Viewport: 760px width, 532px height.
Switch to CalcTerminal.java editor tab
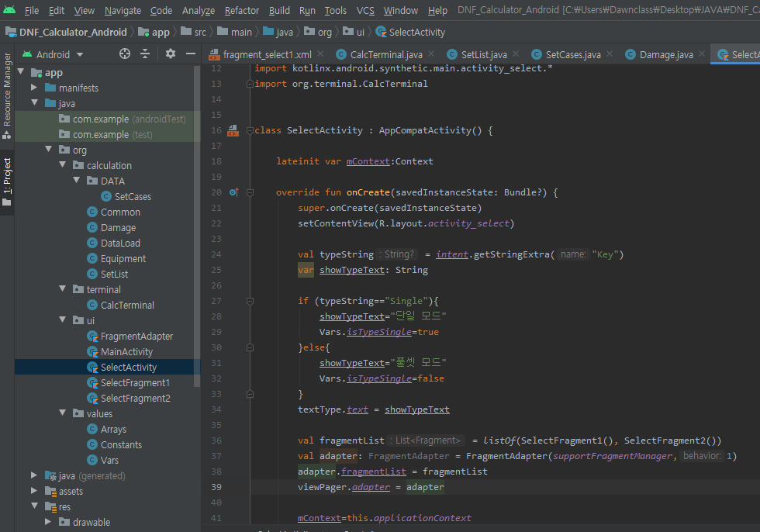click(386, 55)
